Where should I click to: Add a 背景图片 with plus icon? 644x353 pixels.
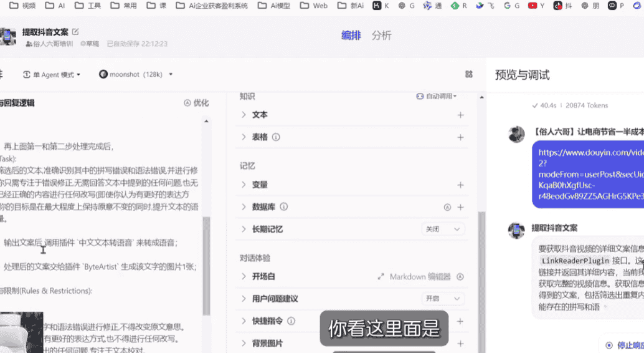tap(460, 343)
